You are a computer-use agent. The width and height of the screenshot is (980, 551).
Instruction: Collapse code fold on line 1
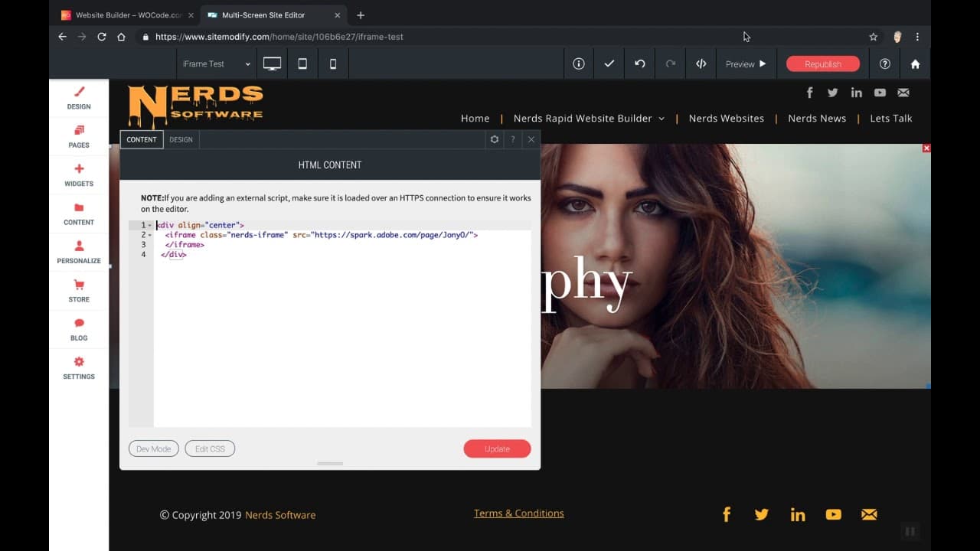(x=150, y=225)
